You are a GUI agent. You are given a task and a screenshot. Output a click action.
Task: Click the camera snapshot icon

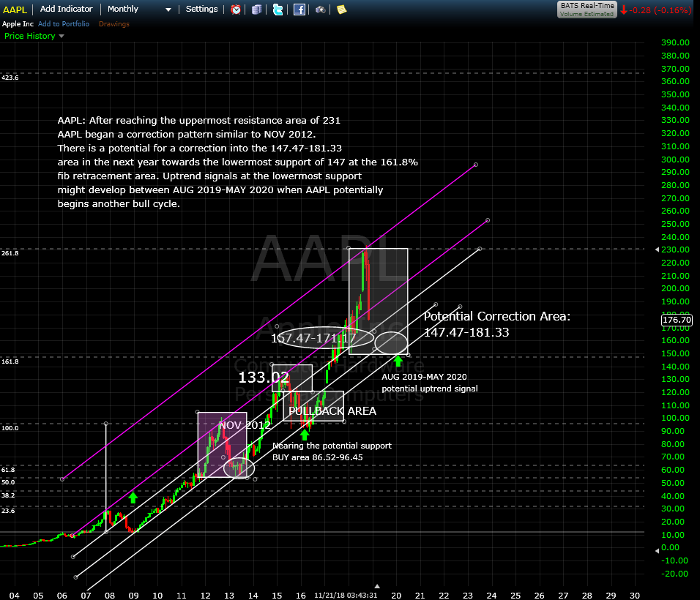coord(321,10)
